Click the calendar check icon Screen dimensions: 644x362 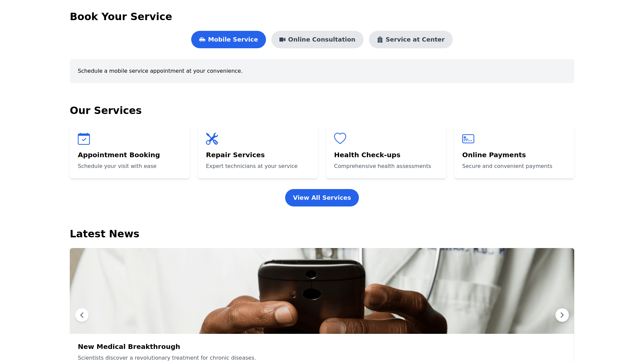84,139
